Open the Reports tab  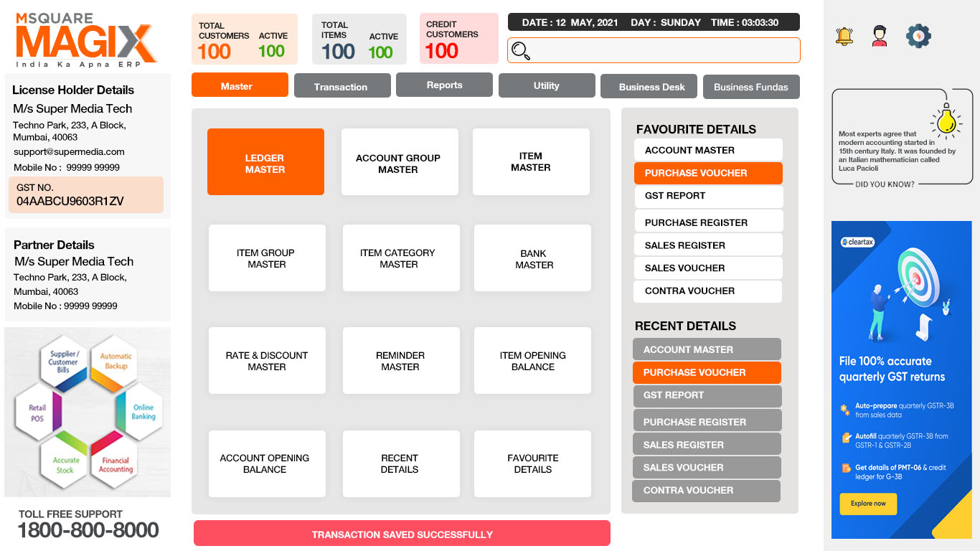tap(444, 85)
